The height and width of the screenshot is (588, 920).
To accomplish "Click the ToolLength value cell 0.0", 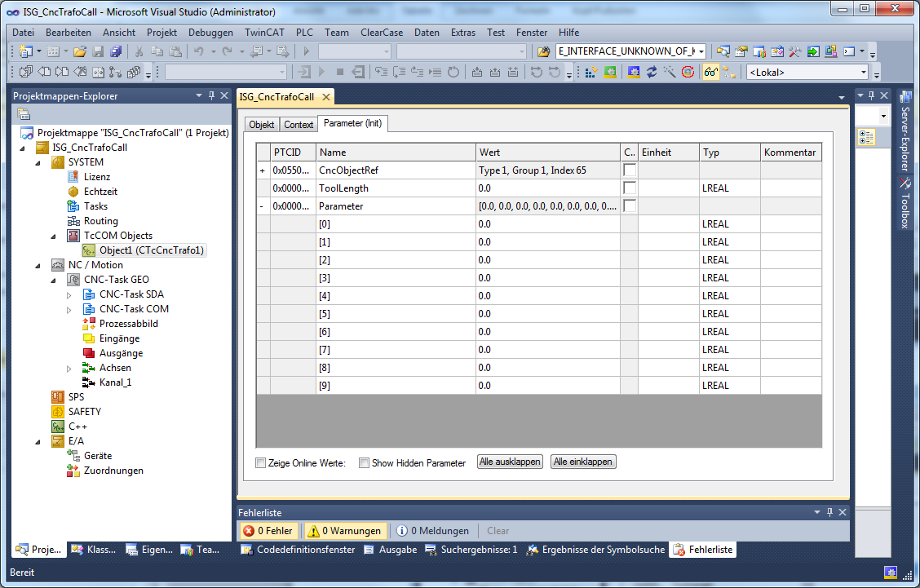I will tap(547, 188).
